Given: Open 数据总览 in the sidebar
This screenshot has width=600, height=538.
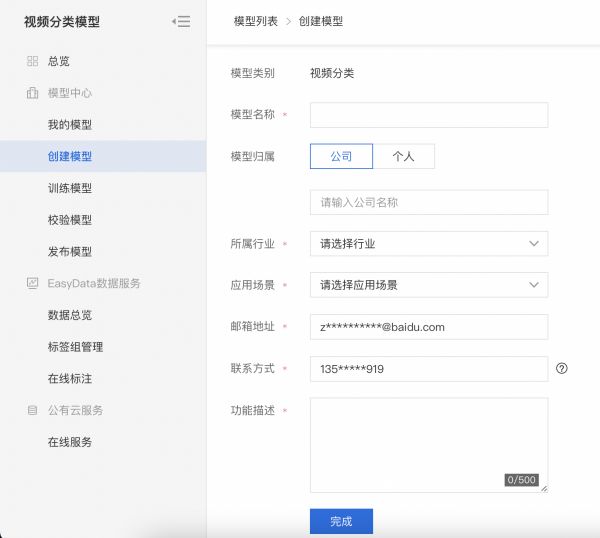Looking at the screenshot, I should (x=70, y=315).
